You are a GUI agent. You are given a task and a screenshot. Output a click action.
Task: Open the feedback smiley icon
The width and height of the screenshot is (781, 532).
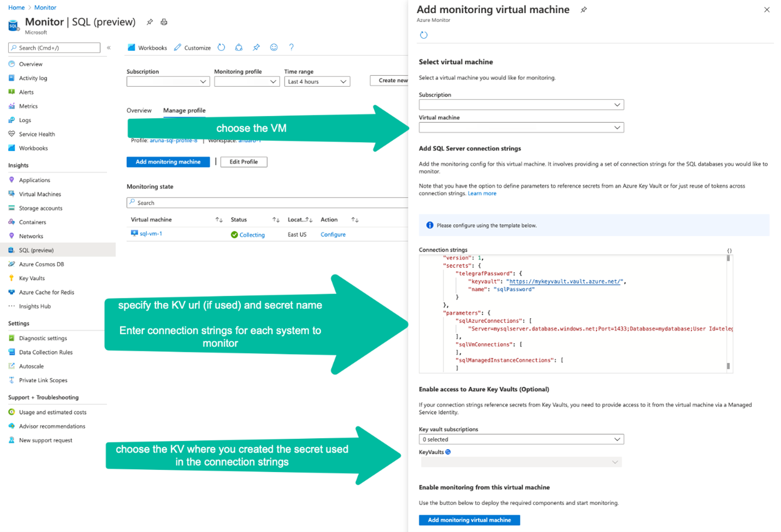point(274,47)
